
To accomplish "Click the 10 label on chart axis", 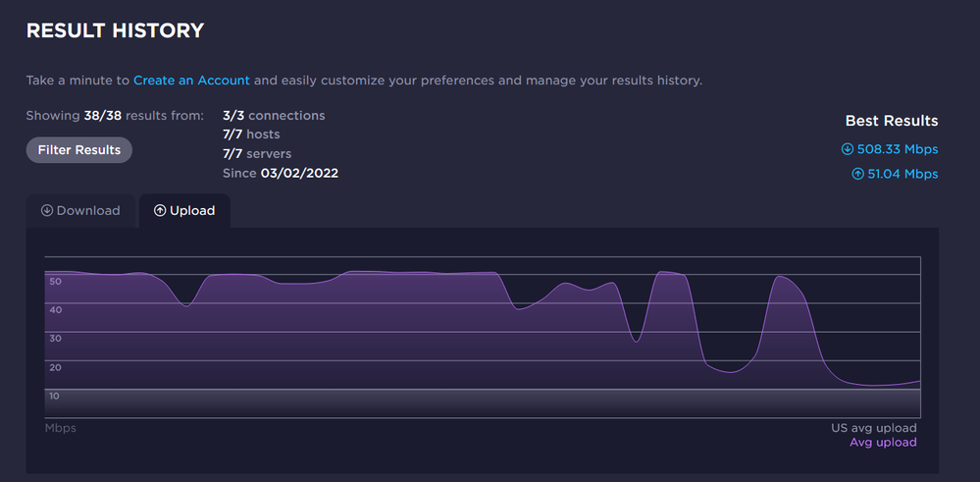I will [x=55, y=396].
